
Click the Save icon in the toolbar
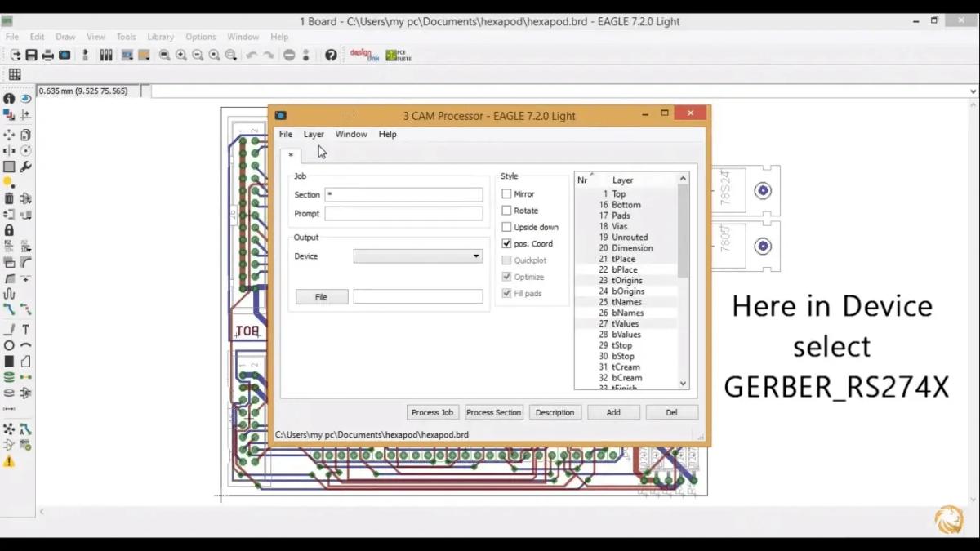tap(32, 56)
